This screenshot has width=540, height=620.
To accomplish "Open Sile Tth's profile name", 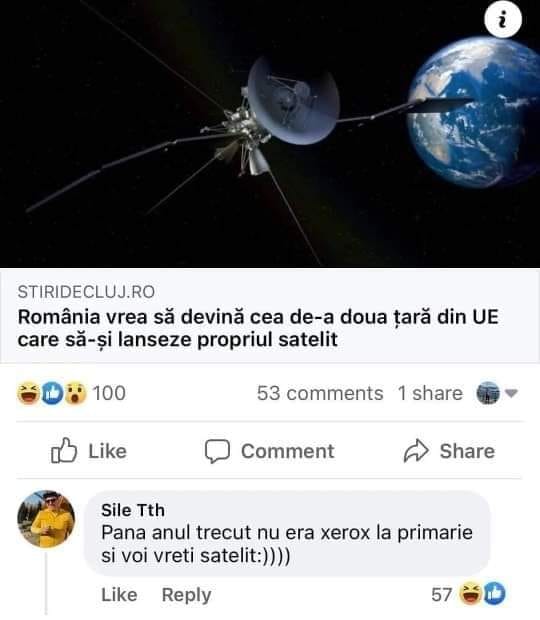I will 133,510.
